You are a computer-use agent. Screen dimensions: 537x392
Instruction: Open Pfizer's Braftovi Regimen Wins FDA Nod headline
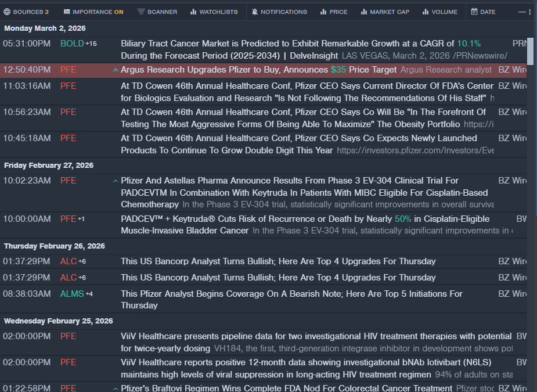(x=286, y=389)
